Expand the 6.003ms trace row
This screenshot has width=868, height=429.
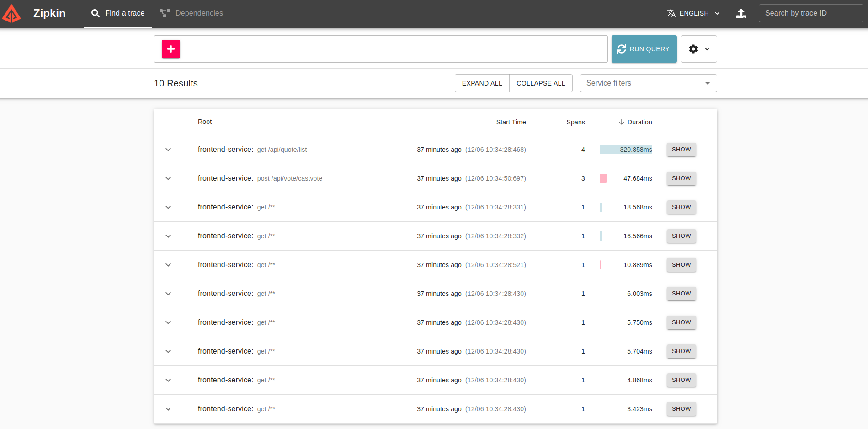[168, 294]
